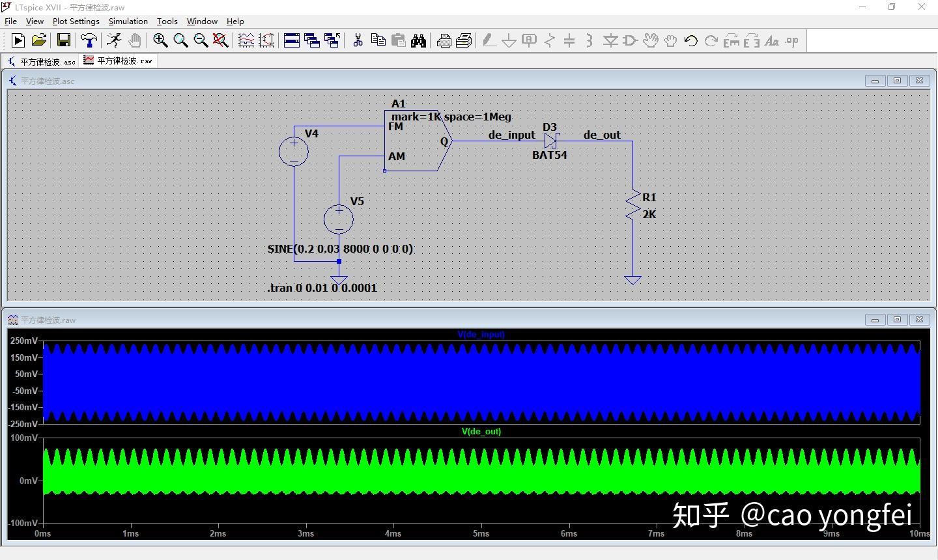Switch to the 平方律检波.asc tab
Screen dimensions: 938x560
coord(41,61)
